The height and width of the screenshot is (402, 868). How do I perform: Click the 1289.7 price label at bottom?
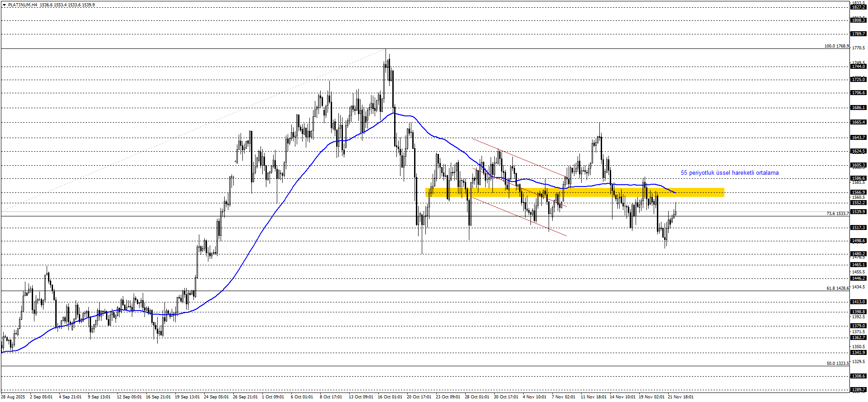(x=858, y=390)
